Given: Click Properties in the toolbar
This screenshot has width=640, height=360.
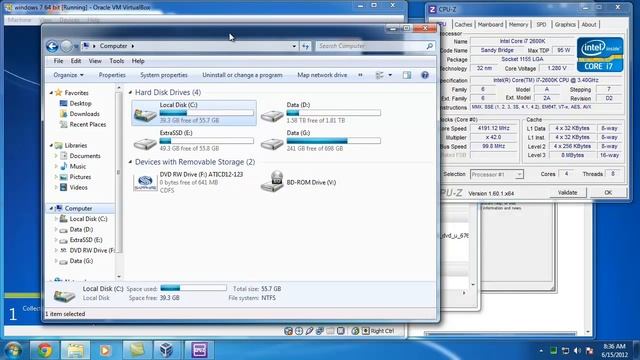Looking at the screenshot, I should [112, 75].
